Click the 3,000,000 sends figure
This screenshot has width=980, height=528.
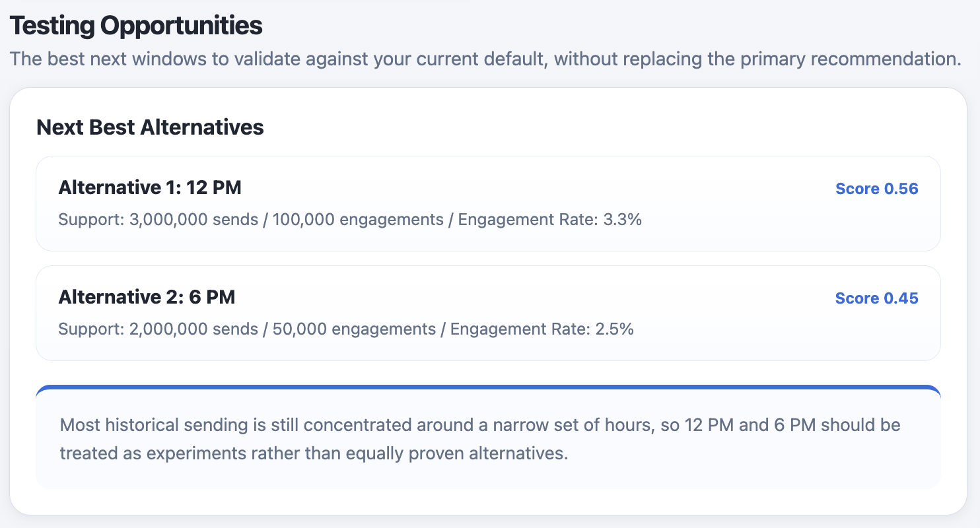[193, 220]
